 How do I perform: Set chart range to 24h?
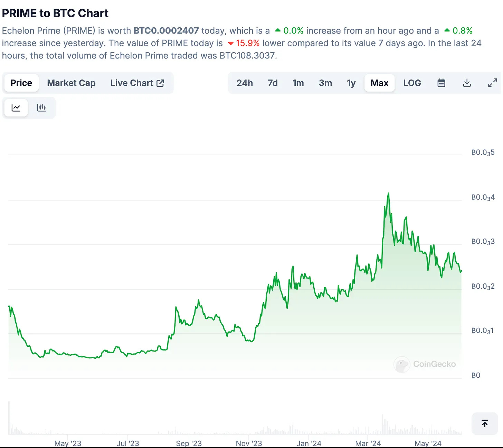tap(245, 83)
